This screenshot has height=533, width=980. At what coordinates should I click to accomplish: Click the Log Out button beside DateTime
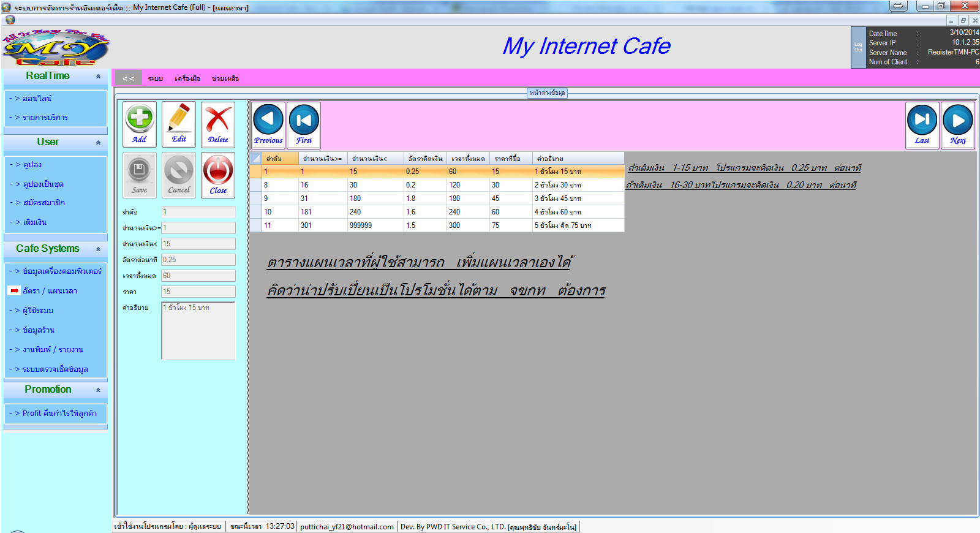click(x=858, y=47)
